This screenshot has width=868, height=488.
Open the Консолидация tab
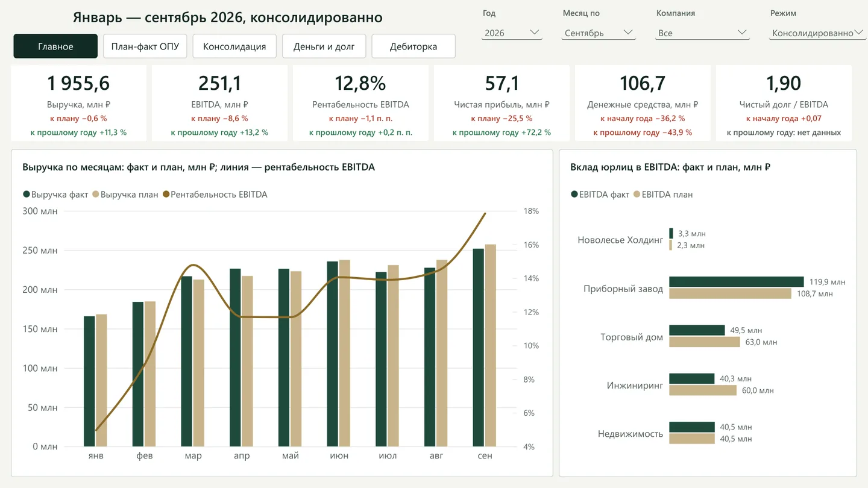click(x=234, y=46)
